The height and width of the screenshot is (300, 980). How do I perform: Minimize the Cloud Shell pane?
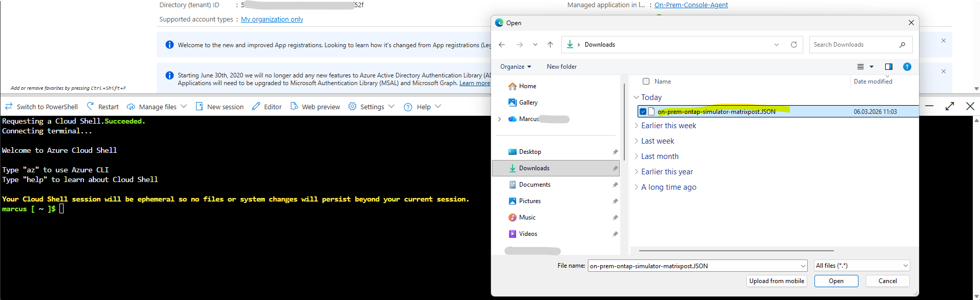929,106
